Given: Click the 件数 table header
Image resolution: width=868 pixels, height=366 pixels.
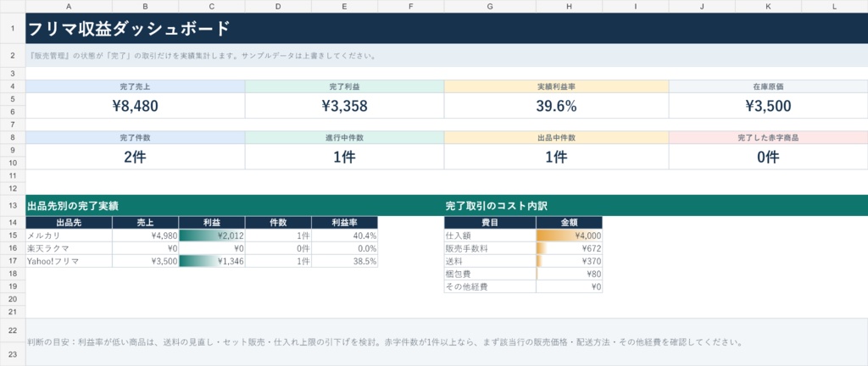Looking at the screenshot, I should click(x=278, y=222).
